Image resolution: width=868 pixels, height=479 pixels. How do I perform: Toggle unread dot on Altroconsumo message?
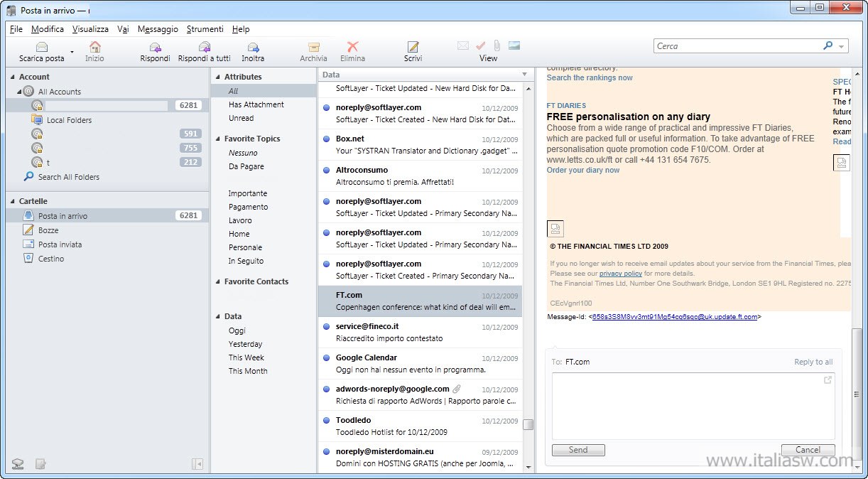[x=326, y=170]
